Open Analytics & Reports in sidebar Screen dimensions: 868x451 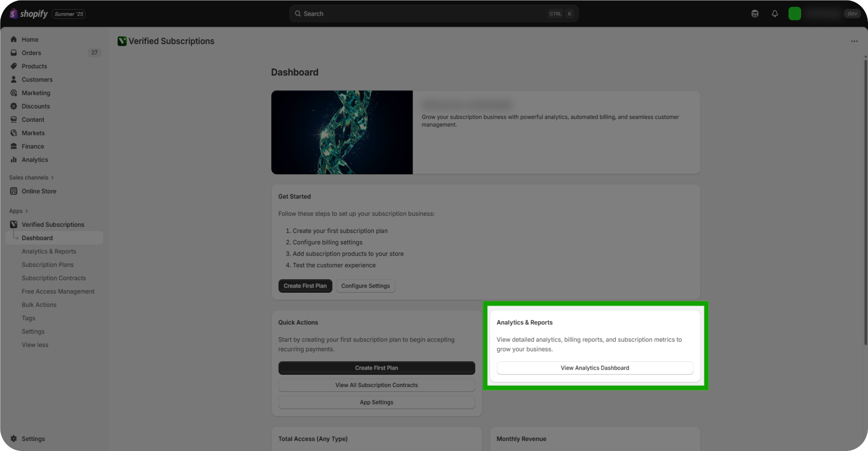[x=49, y=251]
